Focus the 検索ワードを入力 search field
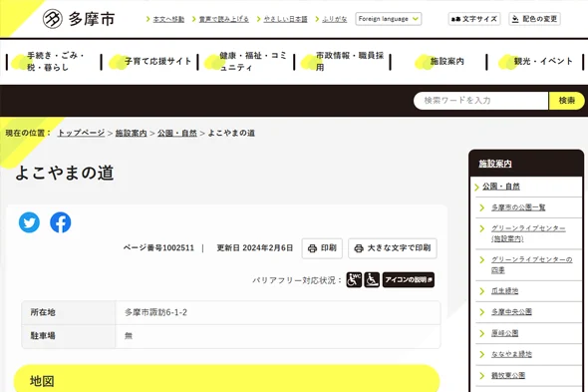588x392 pixels. (481, 101)
